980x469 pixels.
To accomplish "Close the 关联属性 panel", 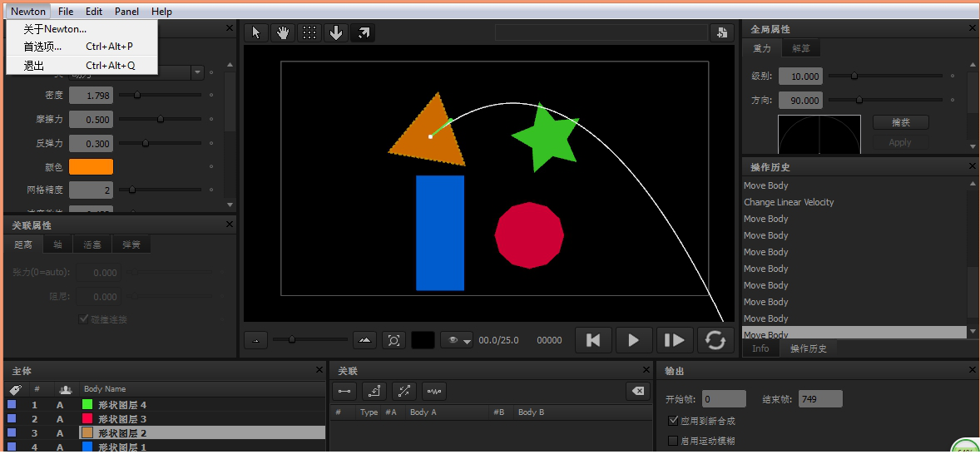I will pyautogui.click(x=230, y=225).
